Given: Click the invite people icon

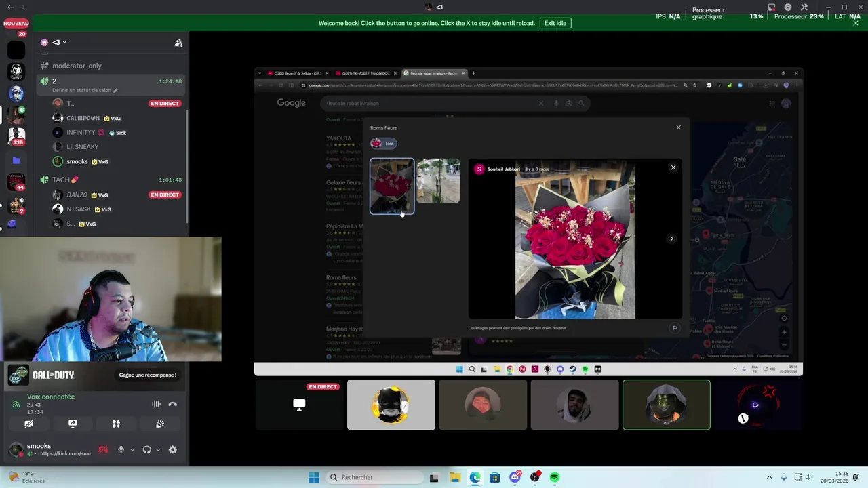Looking at the screenshot, I should point(178,43).
